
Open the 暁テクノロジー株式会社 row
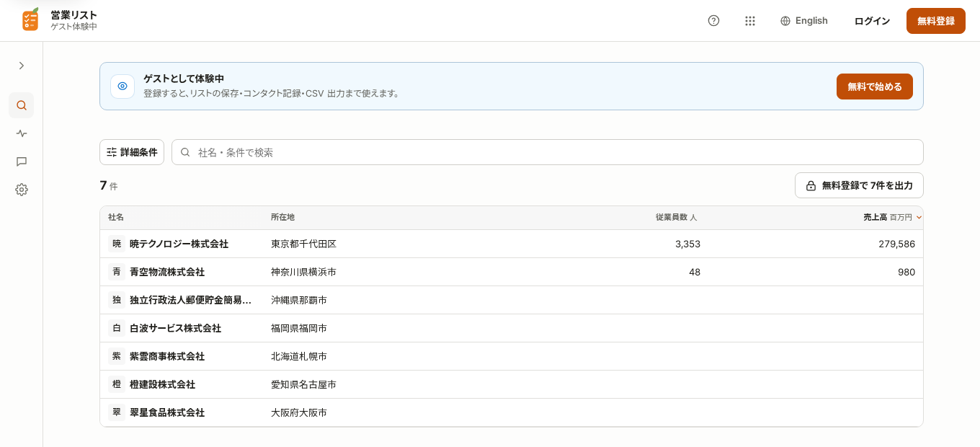pyautogui.click(x=512, y=244)
